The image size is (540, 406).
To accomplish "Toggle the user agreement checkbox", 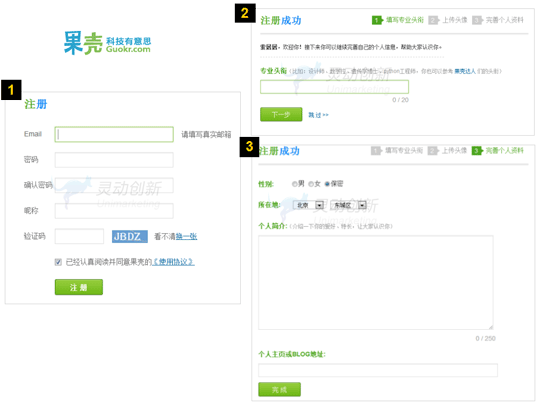I will pos(58,262).
